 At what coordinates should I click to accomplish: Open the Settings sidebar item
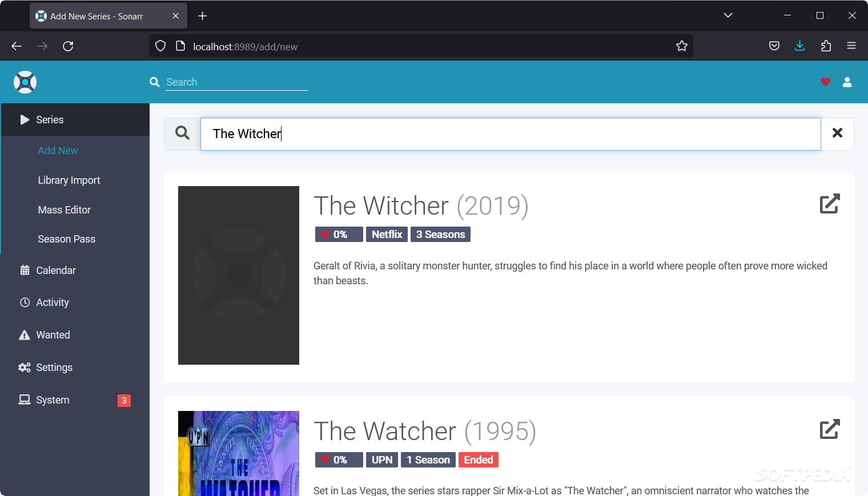(75, 368)
